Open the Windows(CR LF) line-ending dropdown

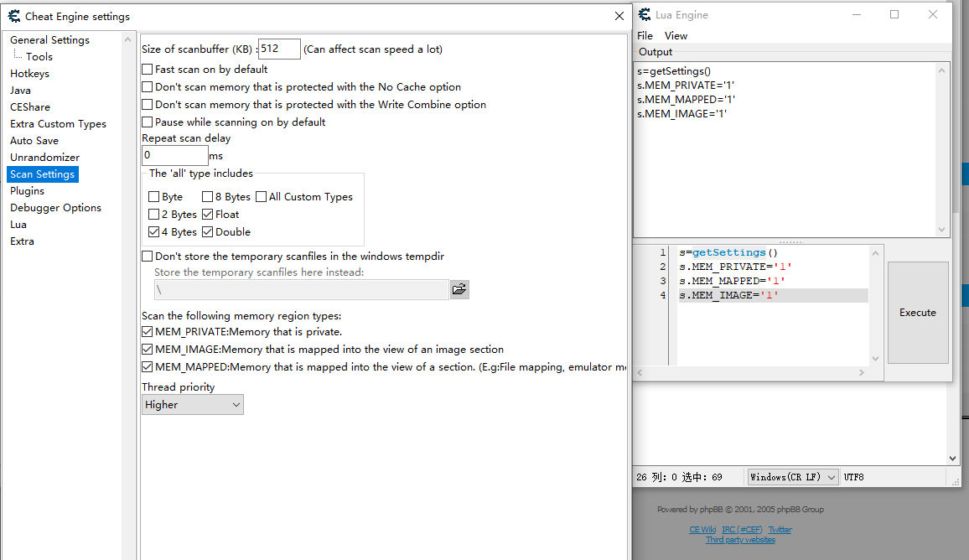pyautogui.click(x=832, y=476)
